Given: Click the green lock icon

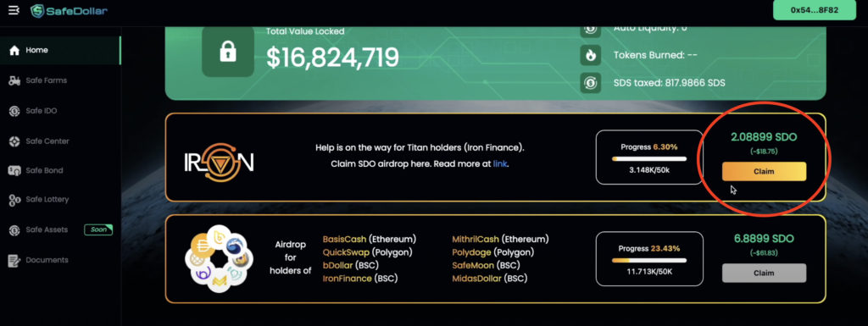Looking at the screenshot, I should (x=227, y=52).
